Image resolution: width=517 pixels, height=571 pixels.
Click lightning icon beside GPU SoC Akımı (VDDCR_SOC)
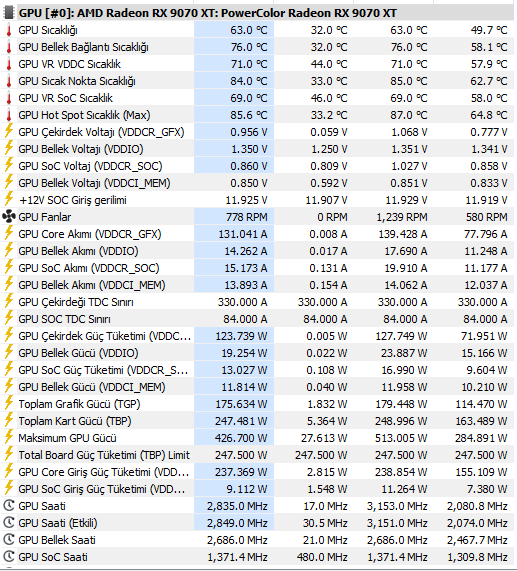[9, 267]
